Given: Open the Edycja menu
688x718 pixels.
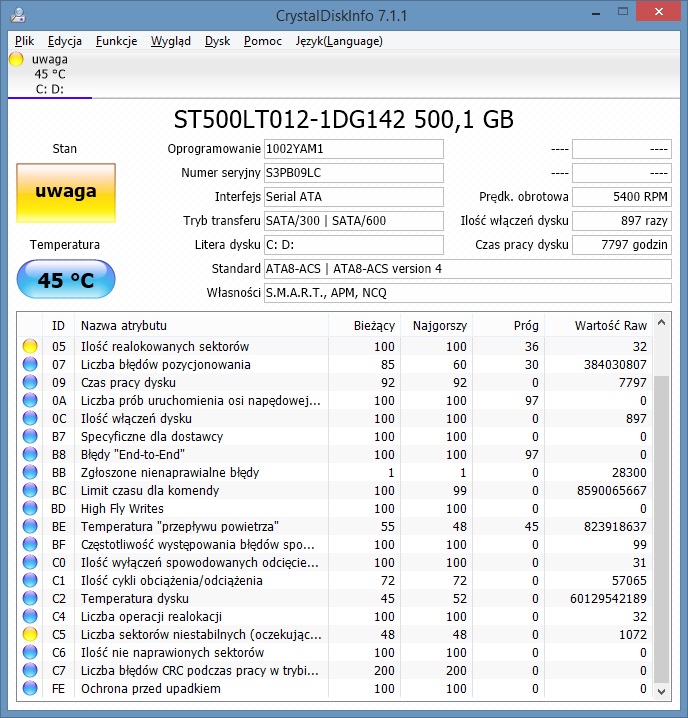Looking at the screenshot, I should [x=65, y=41].
